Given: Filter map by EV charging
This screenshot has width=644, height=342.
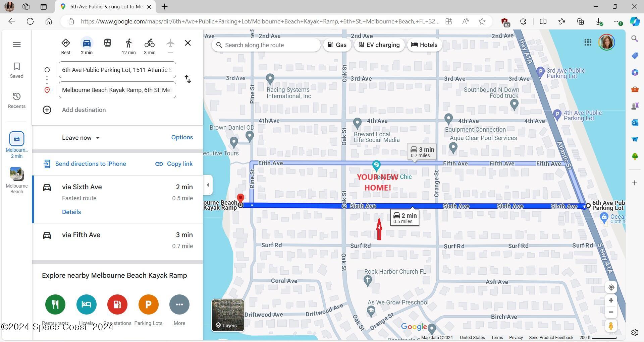Looking at the screenshot, I should (x=379, y=45).
